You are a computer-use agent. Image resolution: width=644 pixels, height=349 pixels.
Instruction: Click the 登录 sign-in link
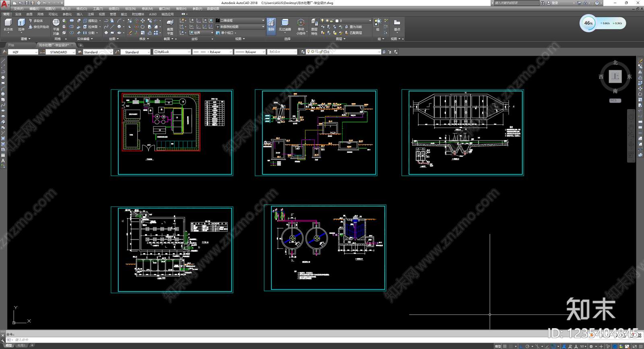(553, 3)
